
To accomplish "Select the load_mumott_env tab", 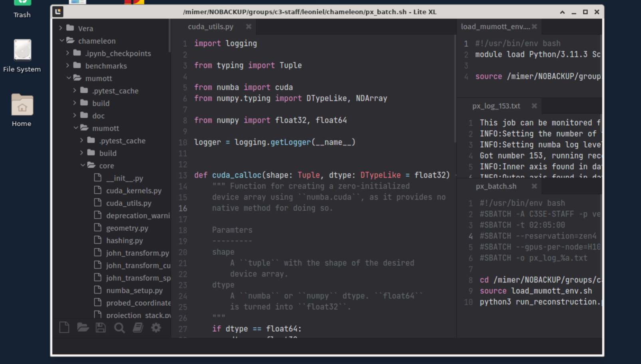I will coord(495,26).
